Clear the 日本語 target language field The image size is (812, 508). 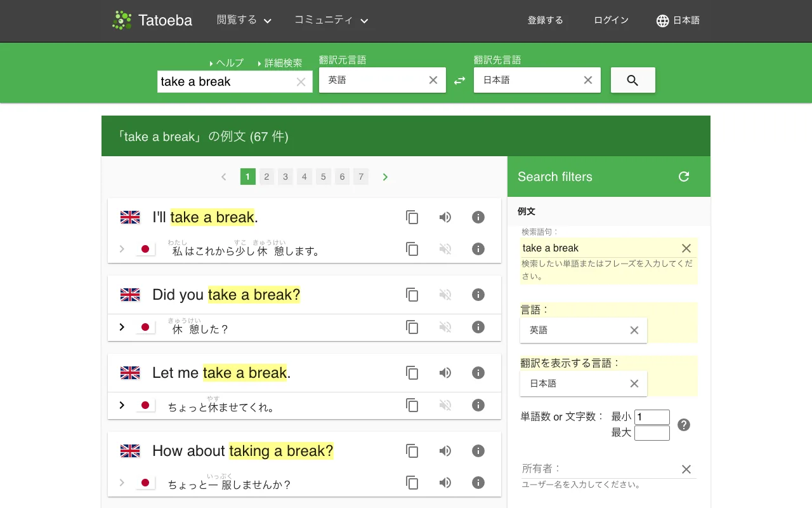(x=588, y=80)
